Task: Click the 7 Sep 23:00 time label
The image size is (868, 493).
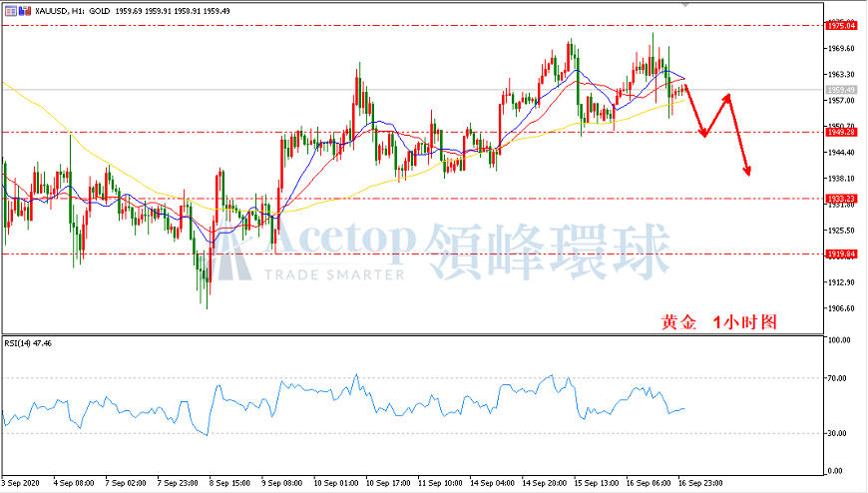Action: 178,484
